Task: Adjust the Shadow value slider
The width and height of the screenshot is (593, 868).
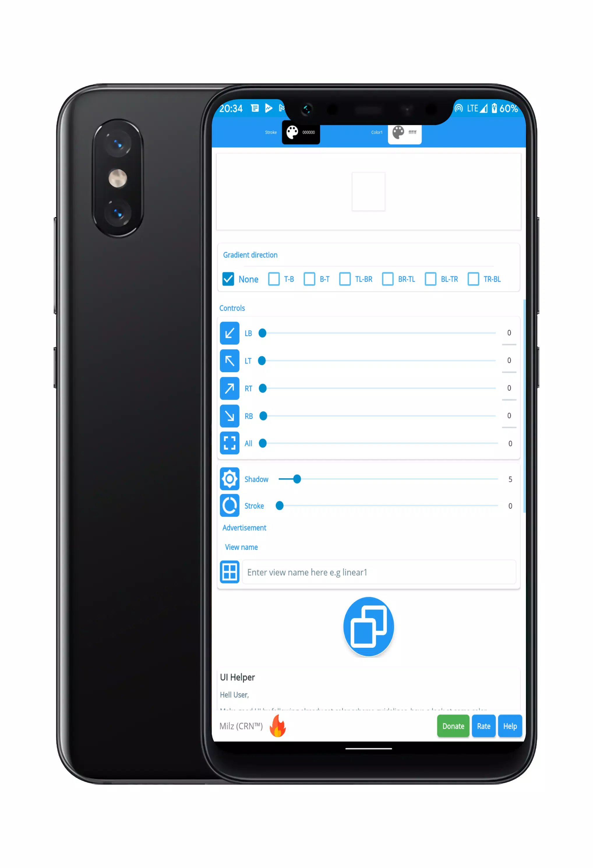Action: point(296,479)
